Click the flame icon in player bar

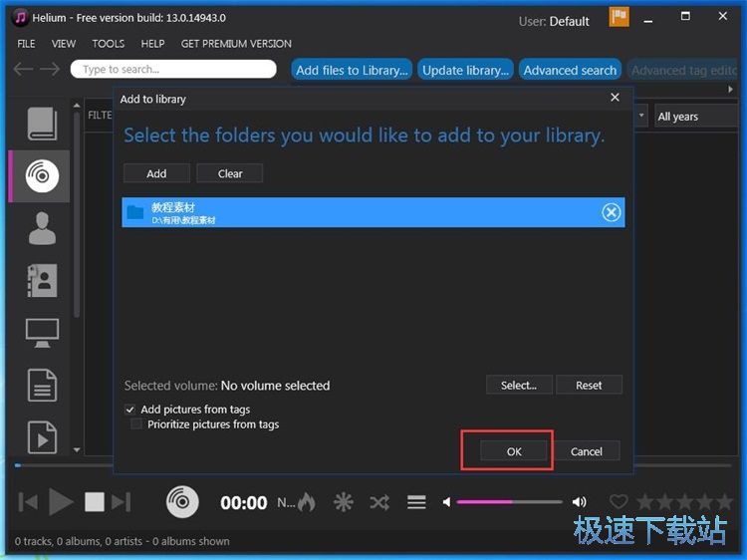coord(308,502)
